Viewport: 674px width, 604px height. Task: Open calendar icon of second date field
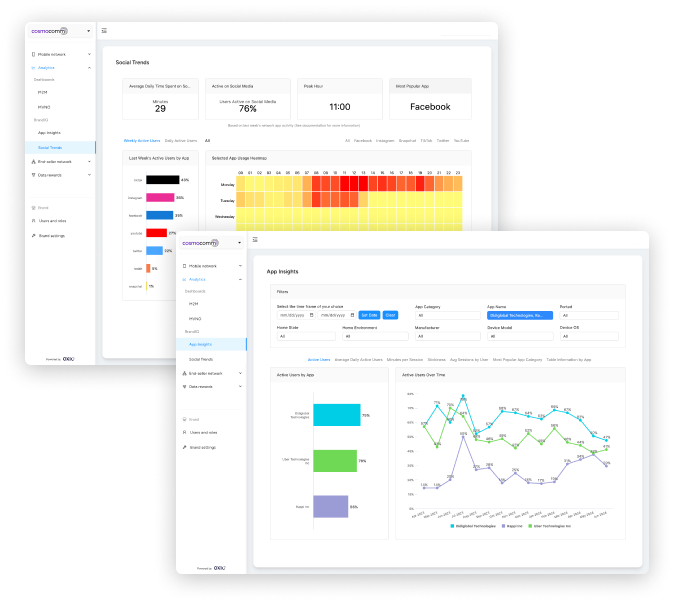(x=352, y=315)
